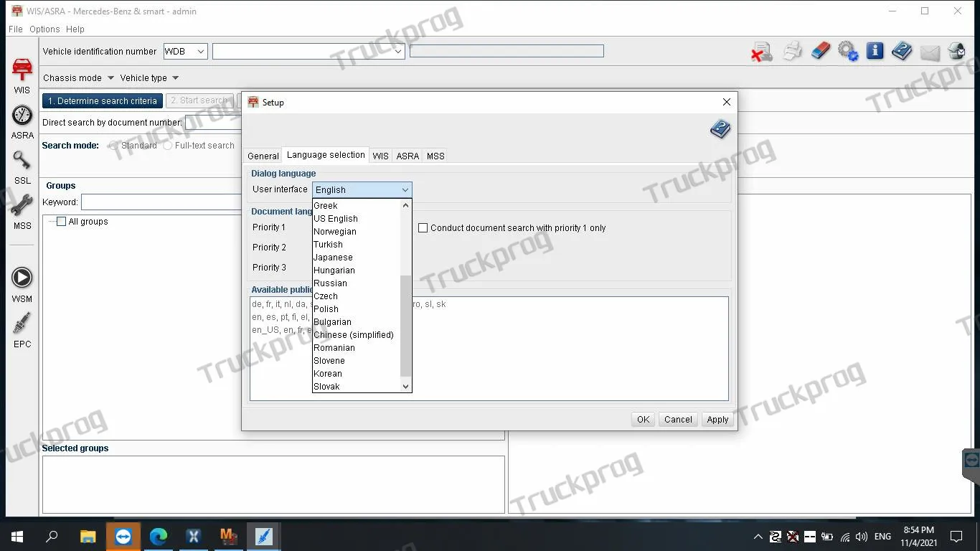Open the Windows Start menu
980x551 pixels.
click(17, 536)
